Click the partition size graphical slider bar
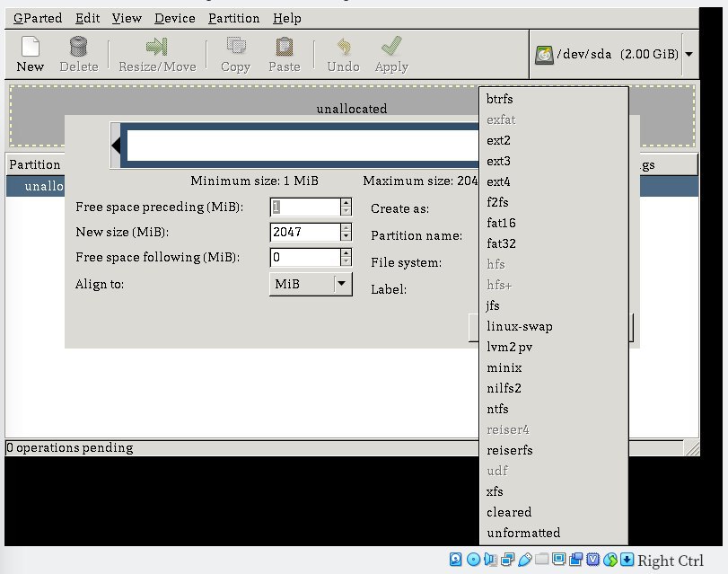 302,146
